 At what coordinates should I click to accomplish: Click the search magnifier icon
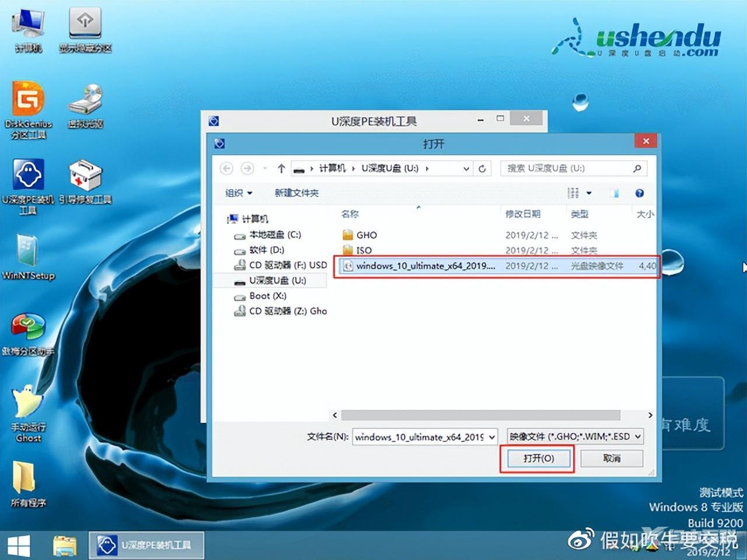[x=637, y=169]
